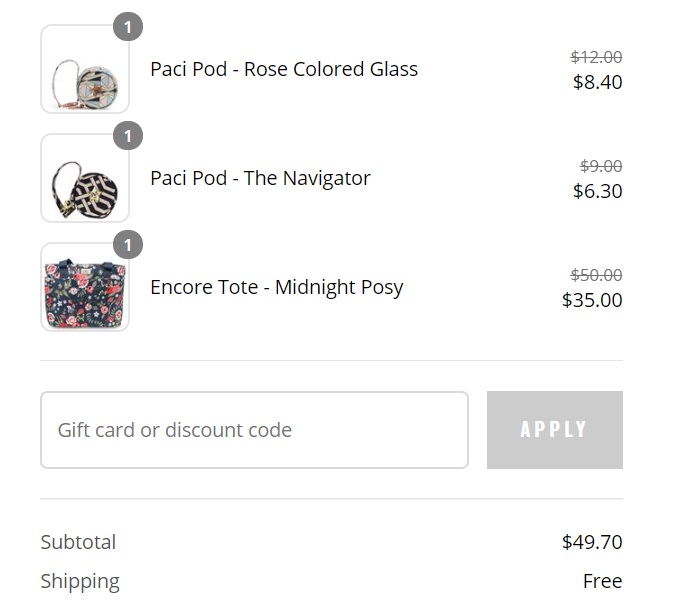Click the struck-through $9.00 original price
The width and height of the screenshot is (693, 616).
pos(601,166)
